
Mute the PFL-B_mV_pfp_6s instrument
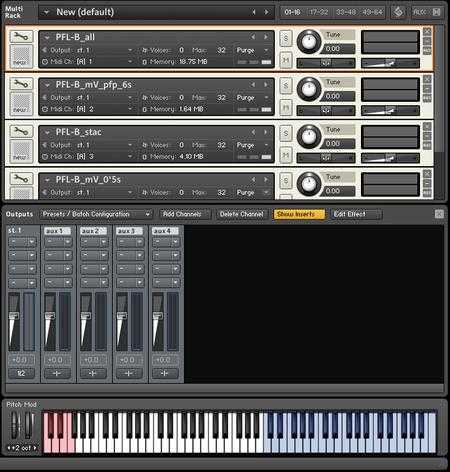point(286,107)
